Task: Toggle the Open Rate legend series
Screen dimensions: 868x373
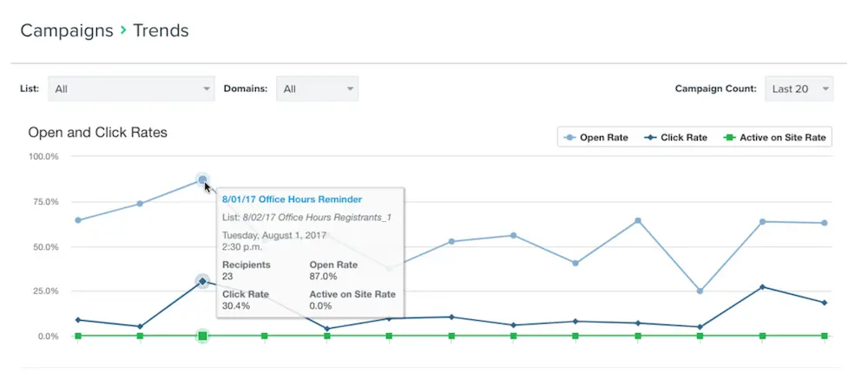Action: coord(596,137)
